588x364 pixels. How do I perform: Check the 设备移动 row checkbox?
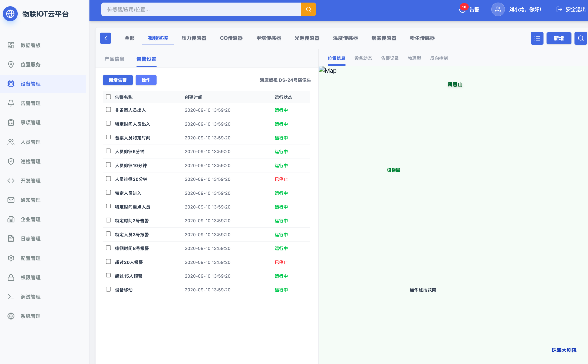(x=108, y=289)
